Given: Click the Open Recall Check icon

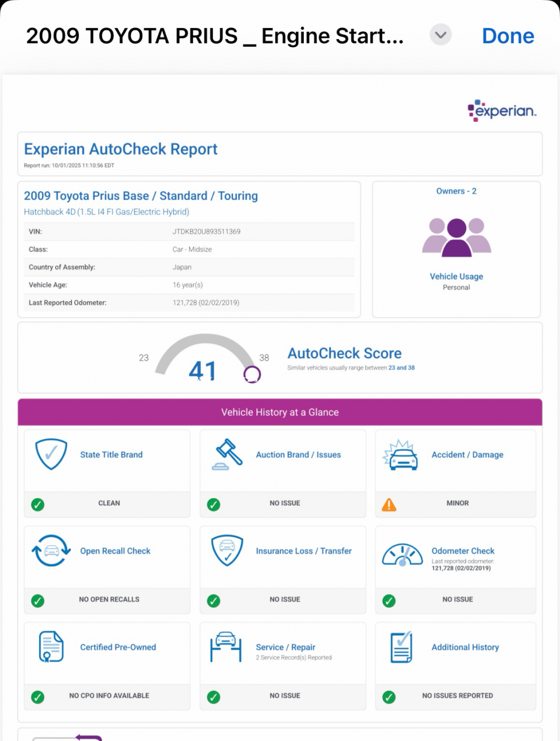Looking at the screenshot, I should 51,550.
